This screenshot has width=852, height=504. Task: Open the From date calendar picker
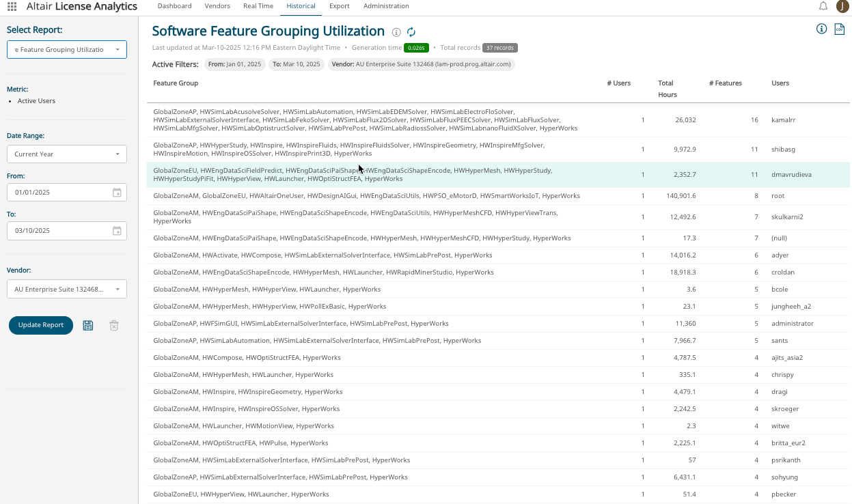[117, 193]
